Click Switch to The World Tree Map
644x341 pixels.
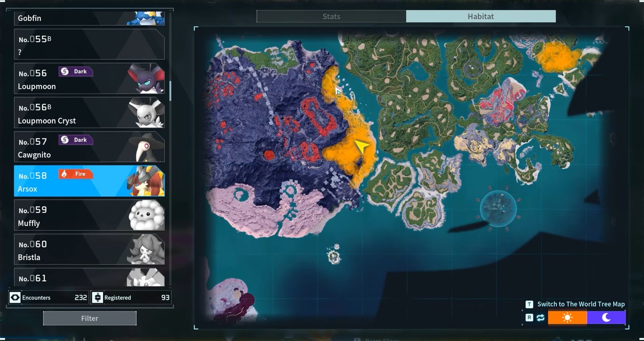(581, 304)
